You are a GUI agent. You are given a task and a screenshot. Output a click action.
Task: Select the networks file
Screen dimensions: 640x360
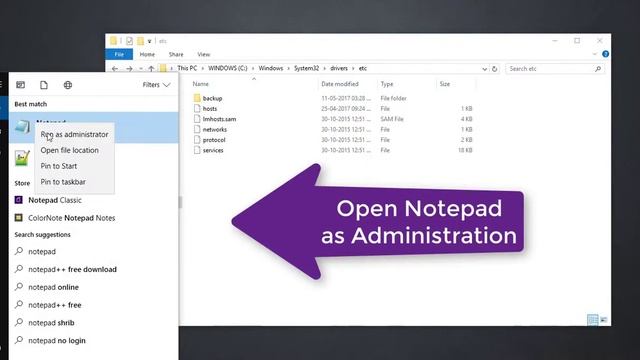tap(215, 129)
